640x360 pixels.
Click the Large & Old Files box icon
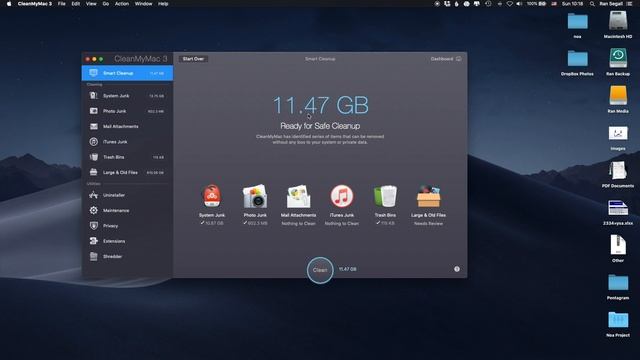428,196
